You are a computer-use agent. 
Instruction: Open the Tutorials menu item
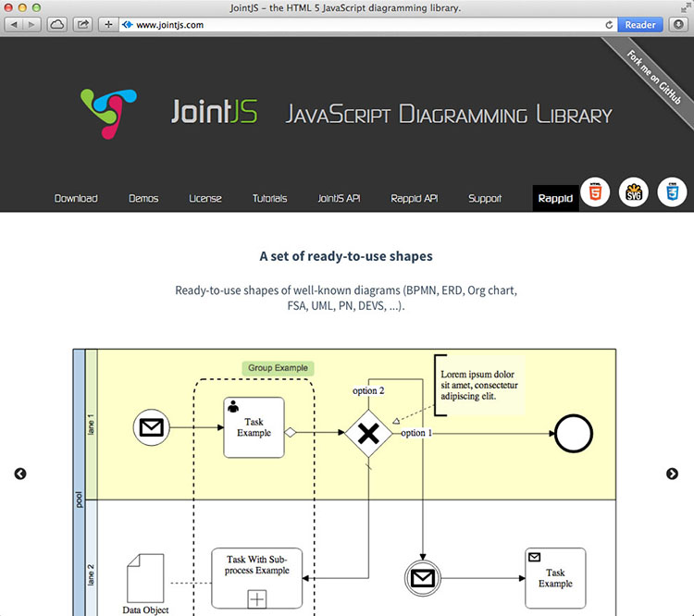(x=269, y=198)
